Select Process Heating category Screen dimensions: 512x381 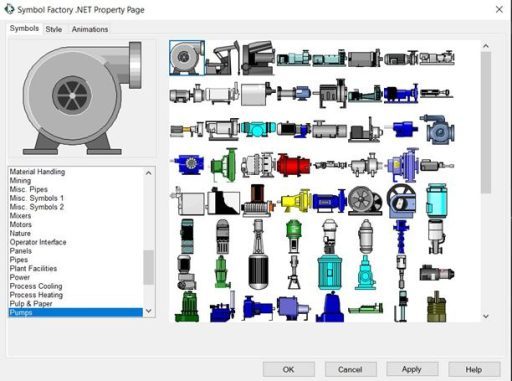[36, 295]
